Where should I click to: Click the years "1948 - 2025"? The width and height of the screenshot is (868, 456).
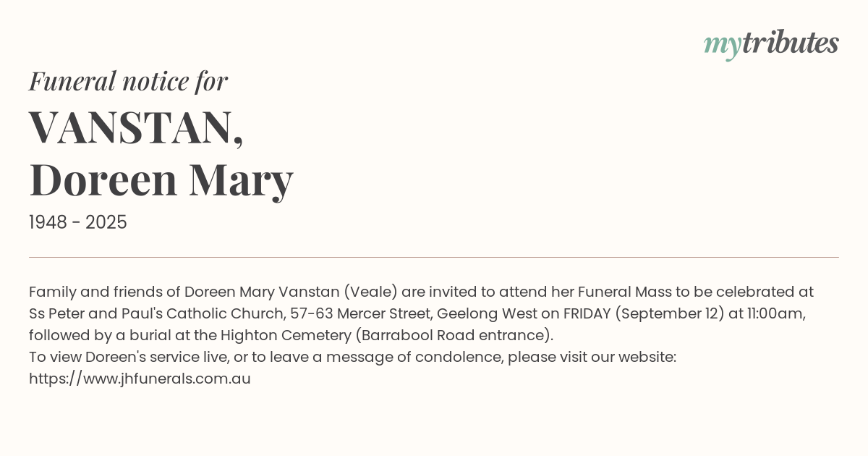click(x=78, y=222)
